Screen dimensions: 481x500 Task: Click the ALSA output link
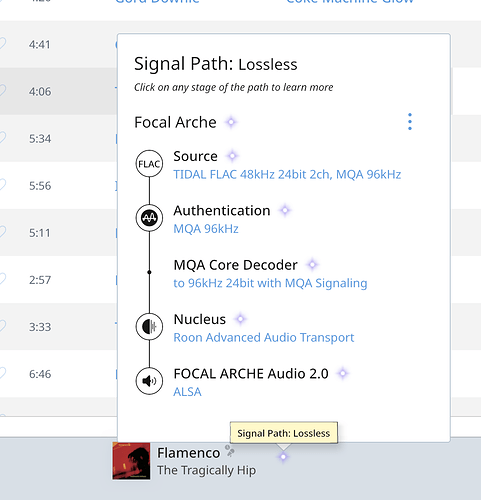[187, 392]
